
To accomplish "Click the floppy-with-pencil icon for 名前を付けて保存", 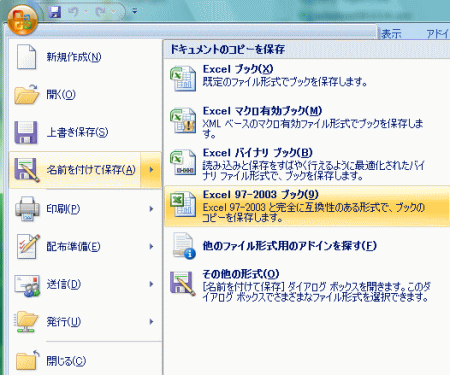I will pos(27,170).
